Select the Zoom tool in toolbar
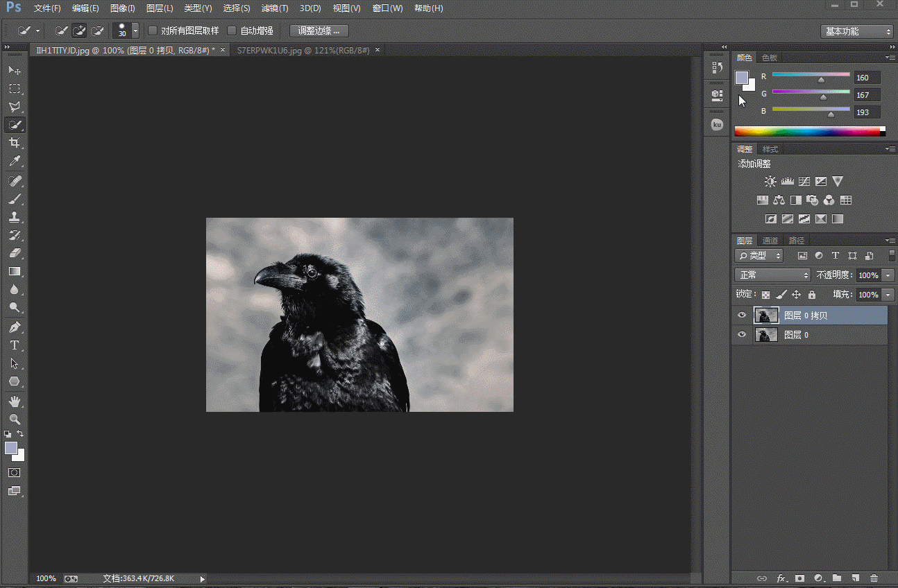898x588 pixels. point(14,420)
